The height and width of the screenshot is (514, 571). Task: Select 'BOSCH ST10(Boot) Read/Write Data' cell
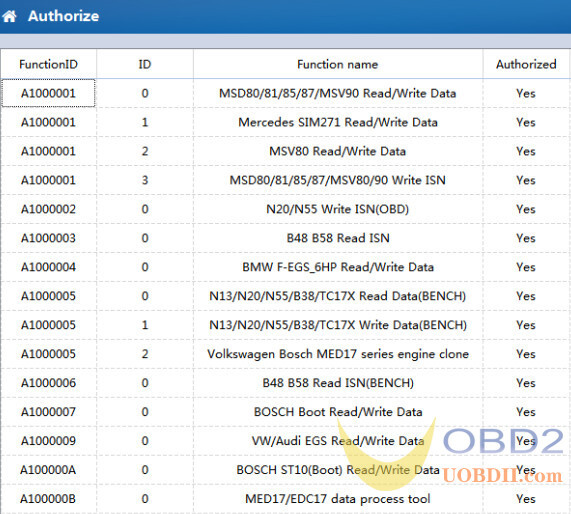338,470
